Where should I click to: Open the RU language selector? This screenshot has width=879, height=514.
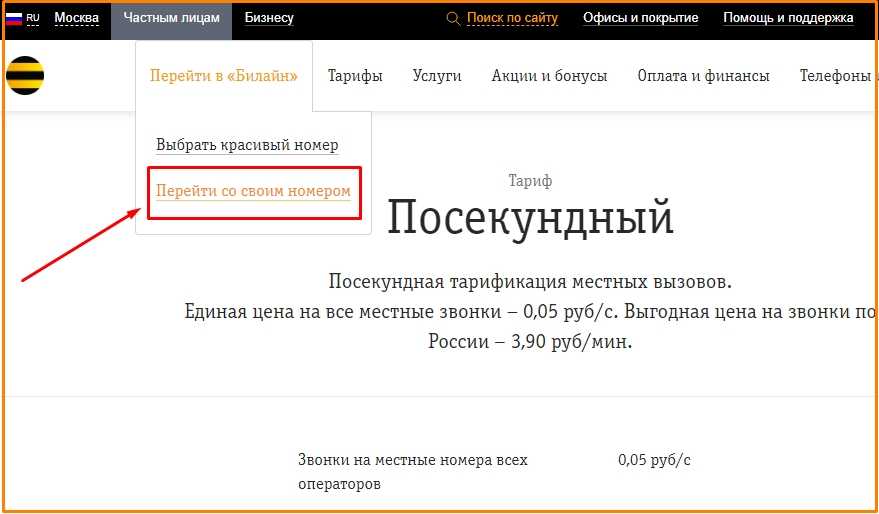tap(33, 18)
